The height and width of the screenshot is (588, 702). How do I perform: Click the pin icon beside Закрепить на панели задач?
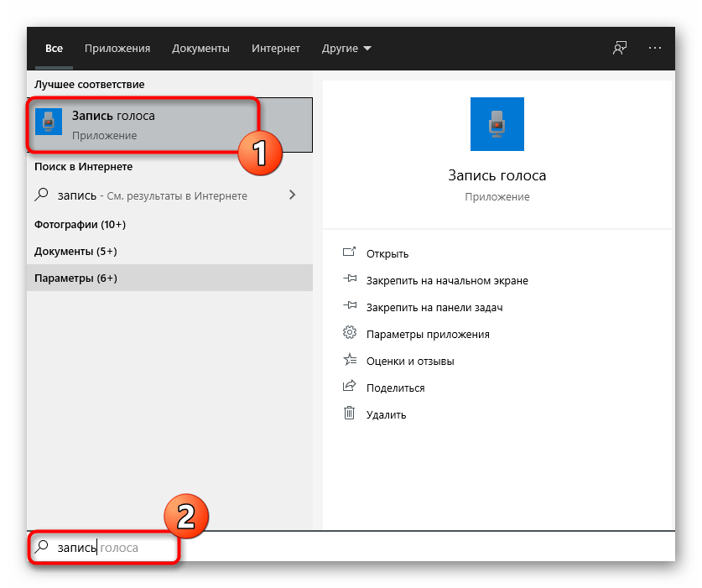click(350, 307)
